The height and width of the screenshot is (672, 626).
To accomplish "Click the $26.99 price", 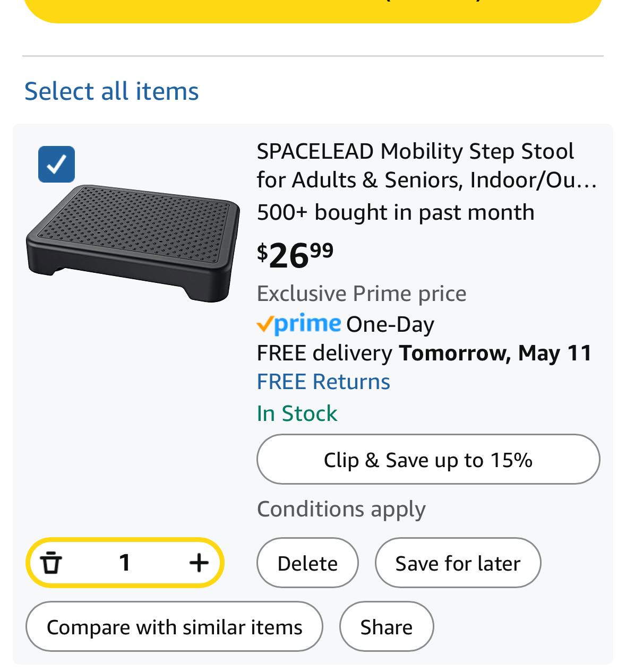I will click(x=295, y=255).
